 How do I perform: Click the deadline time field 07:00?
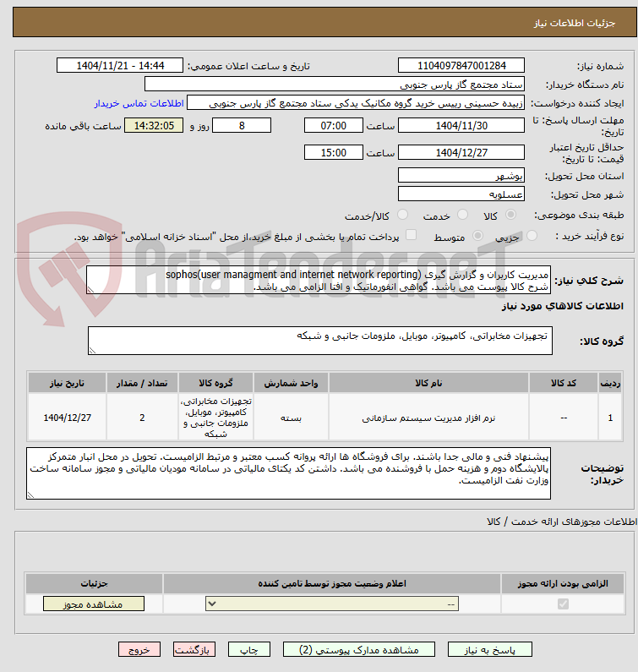(333, 126)
